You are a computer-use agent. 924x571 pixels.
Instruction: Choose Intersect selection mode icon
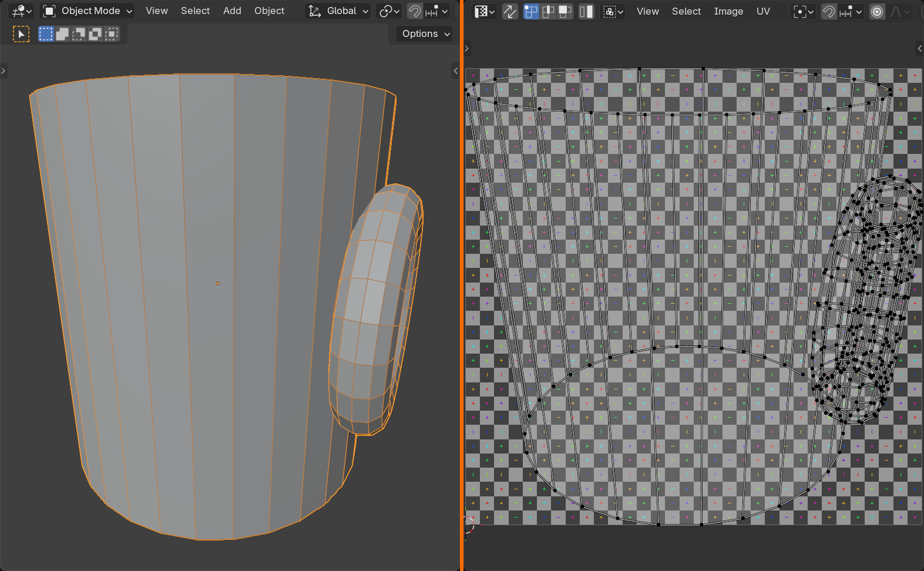[x=112, y=34]
